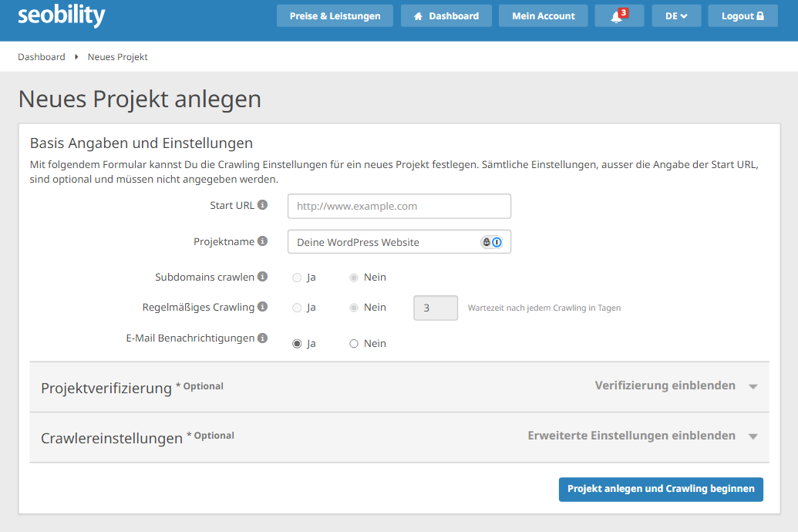Click the Logout button
This screenshot has height=532, width=798.
pos(742,15)
